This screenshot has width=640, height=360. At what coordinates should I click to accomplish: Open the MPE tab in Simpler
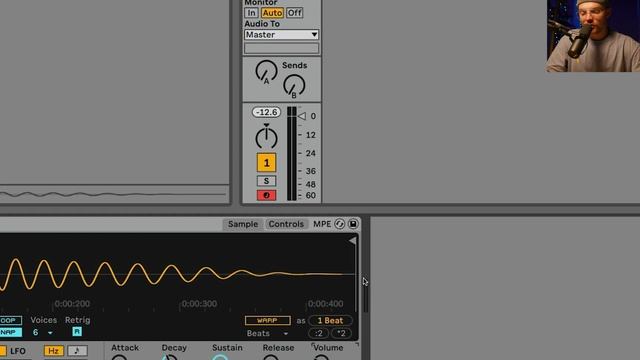[x=322, y=224]
